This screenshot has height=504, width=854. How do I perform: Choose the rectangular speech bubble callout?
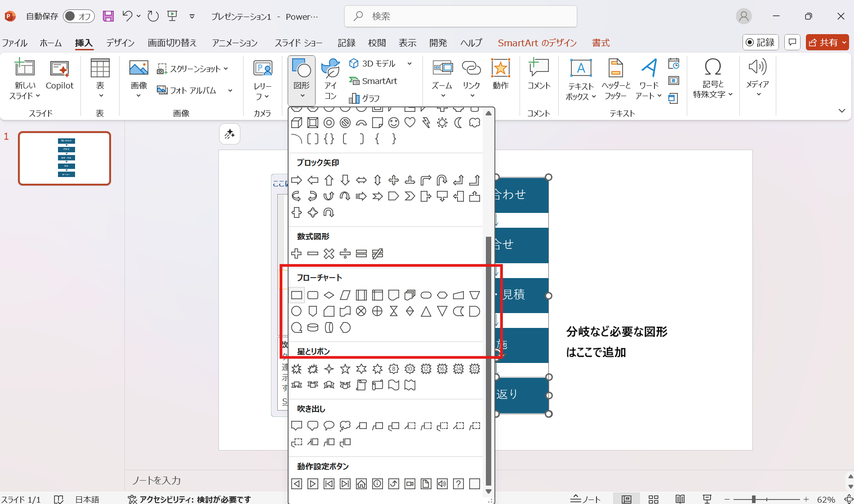(x=297, y=425)
